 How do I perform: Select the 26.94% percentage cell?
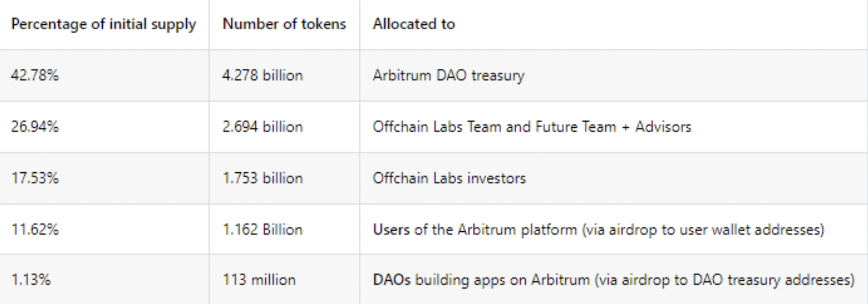click(104, 127)
